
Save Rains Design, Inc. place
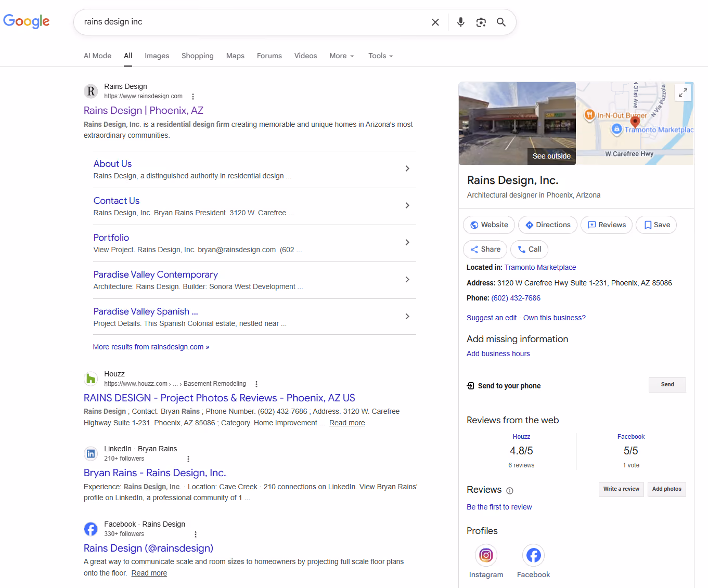click(x=656, y=225)
